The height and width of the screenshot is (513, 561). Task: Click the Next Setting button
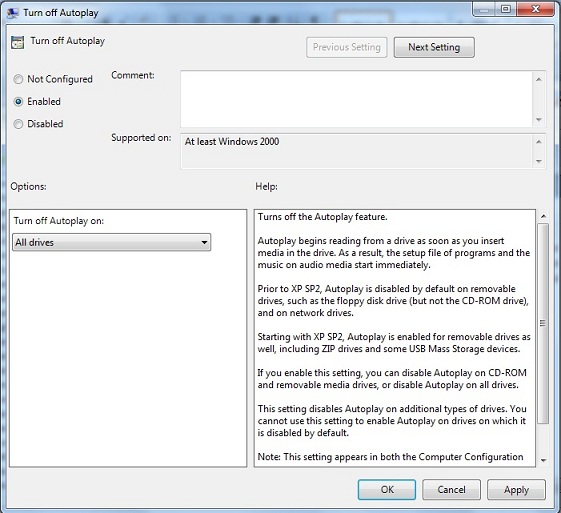tap(434, 47)
